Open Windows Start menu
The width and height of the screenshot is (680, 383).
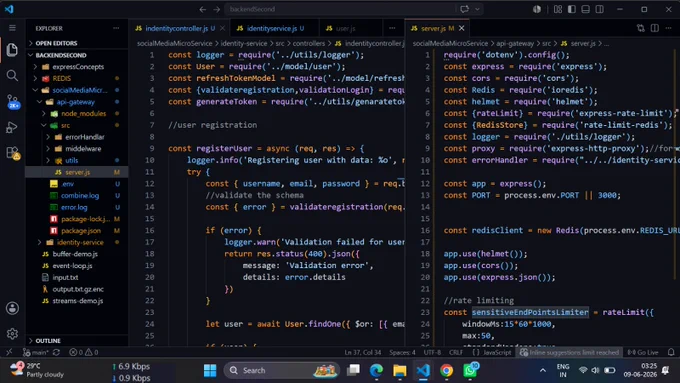210,370
